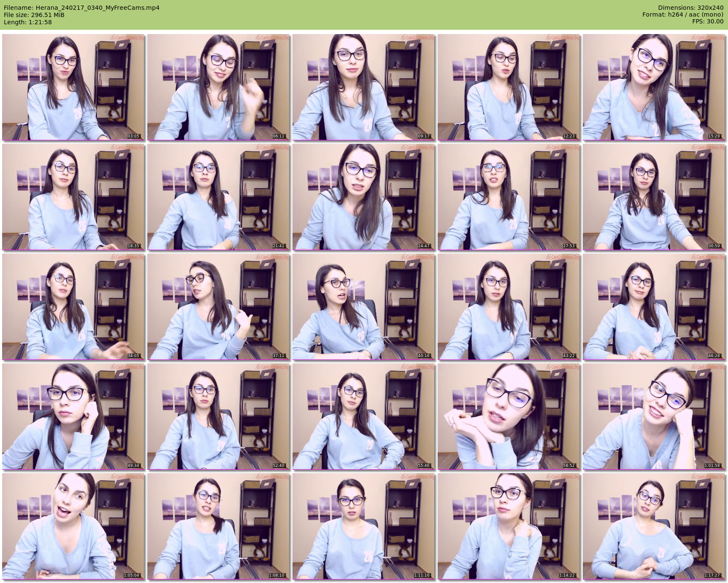Pick the preview frame at 12:23
728x583 pixels.
pos(509,87)
